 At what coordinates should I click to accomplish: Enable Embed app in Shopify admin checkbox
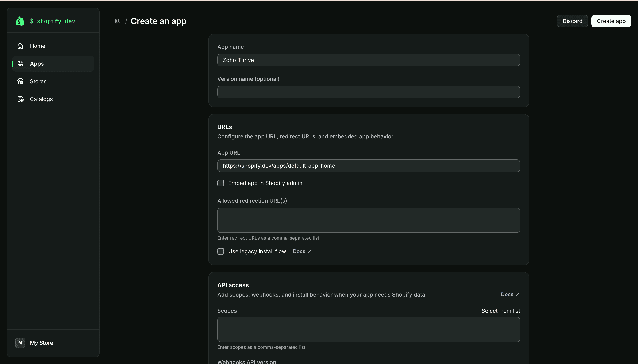coord(221,183)
